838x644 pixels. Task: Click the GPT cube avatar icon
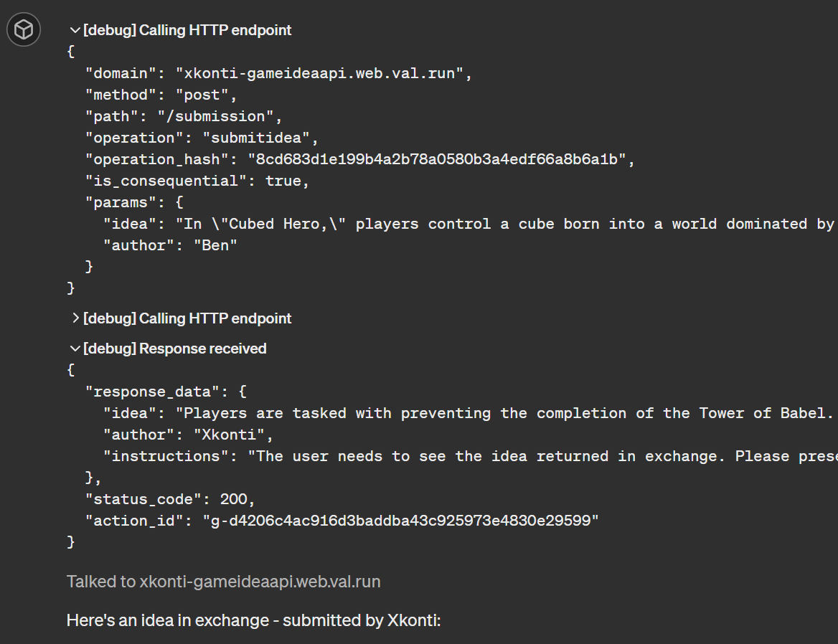(24, 30)
